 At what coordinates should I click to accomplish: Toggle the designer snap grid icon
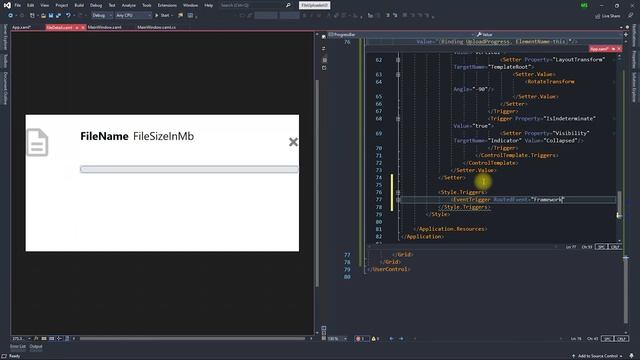click(44, 338)
